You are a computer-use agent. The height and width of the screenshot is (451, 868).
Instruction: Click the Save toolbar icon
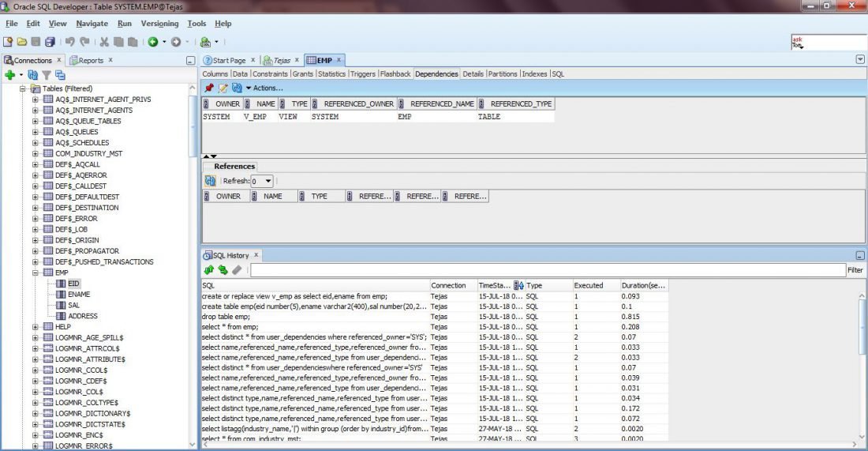[x=36, y=42]
